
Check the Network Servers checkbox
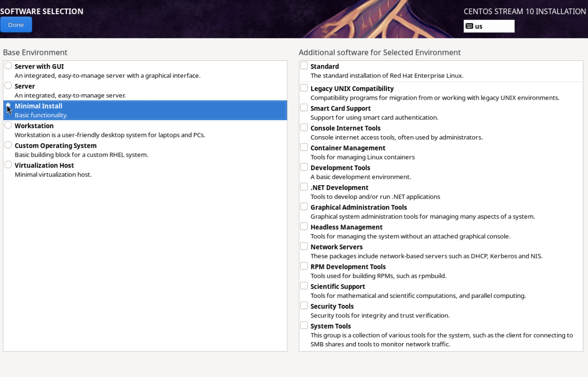(304, 246)
